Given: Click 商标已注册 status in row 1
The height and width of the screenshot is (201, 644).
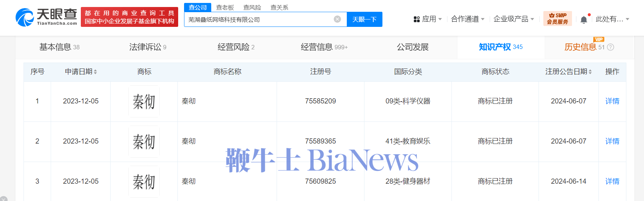Looking at the screenshot, I should coord(495,101).
